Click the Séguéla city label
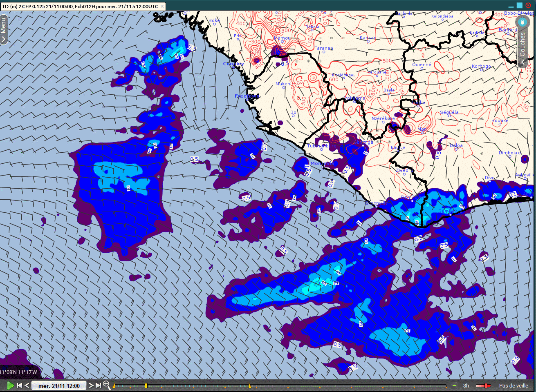 pos(449,112)
